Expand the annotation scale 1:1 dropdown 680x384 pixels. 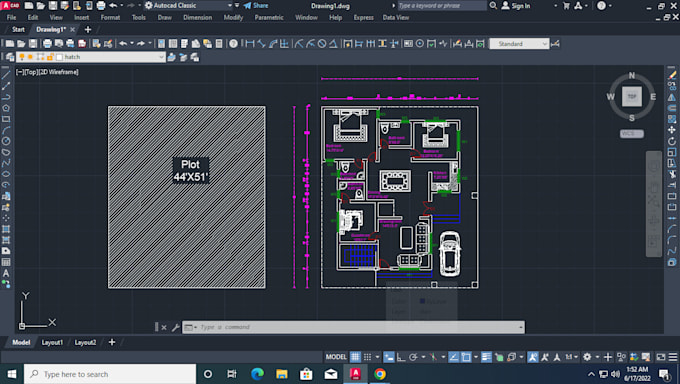point(571,357)
